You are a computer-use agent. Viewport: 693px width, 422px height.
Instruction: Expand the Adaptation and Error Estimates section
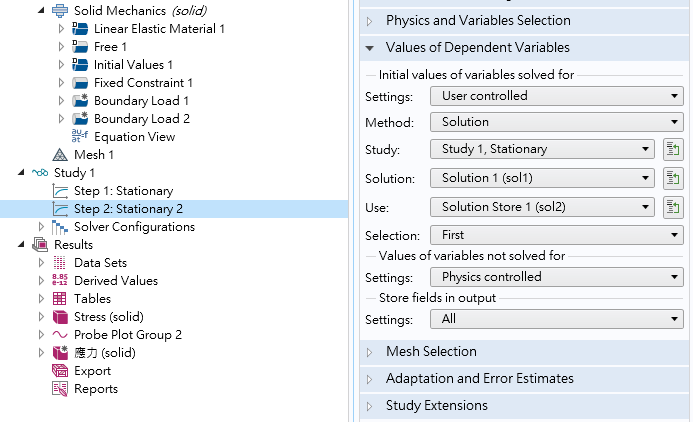[x=369, y=379]
